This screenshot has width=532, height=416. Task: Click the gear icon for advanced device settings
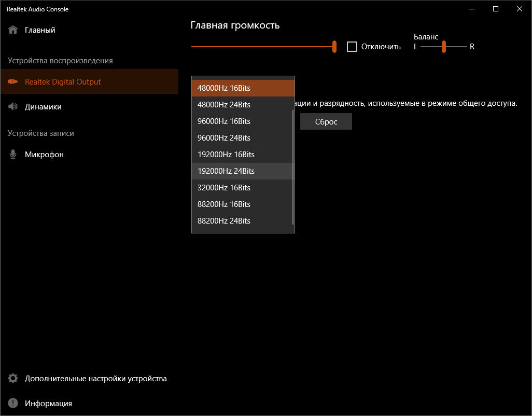click(x=13, y=378)
